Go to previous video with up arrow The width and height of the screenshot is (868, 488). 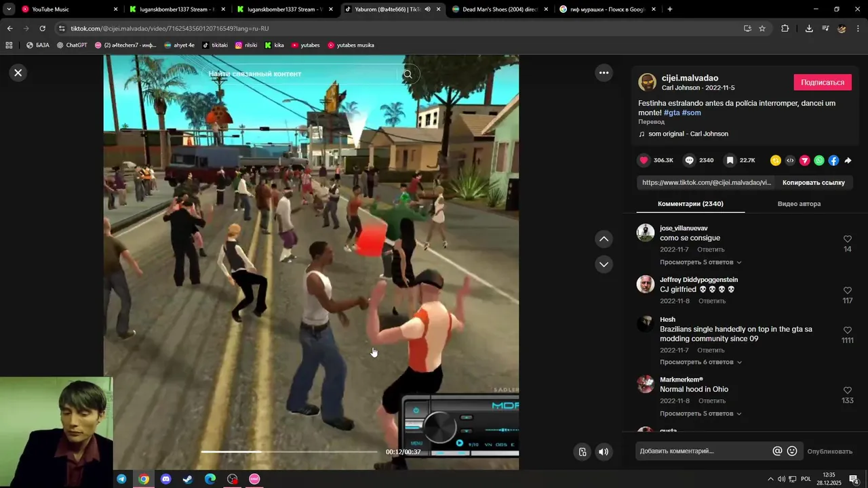[604, 239]
